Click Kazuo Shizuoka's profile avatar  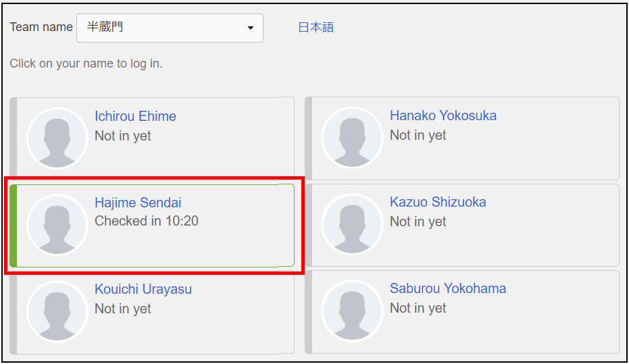(352, 224)
